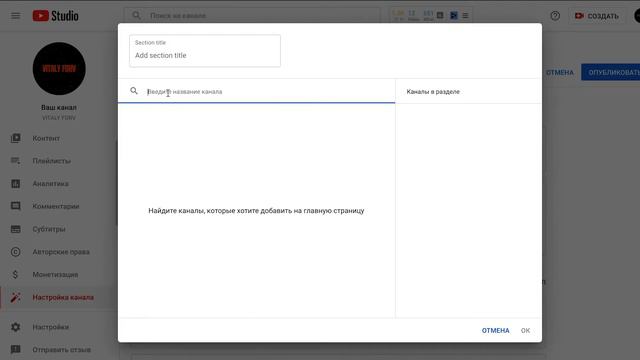Image resolution: width=640 pixels, height=360 pixels.
Task: Click the 'Ваш канал' text under avatar
Action: [x=59, y=107]
